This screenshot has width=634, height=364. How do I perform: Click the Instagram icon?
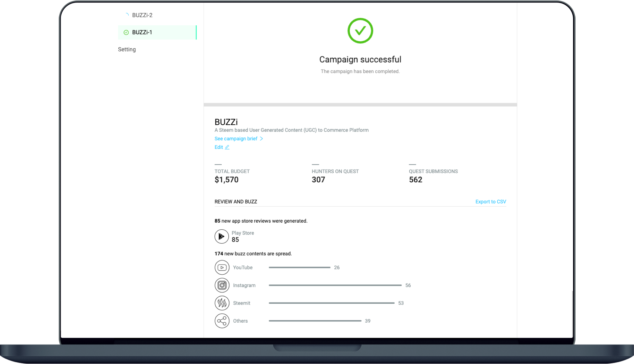click(x=222, y=285)
